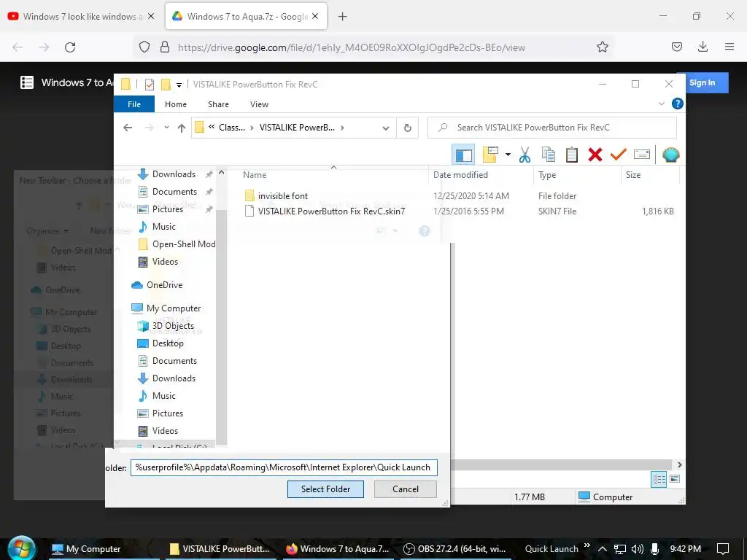Screen dimensions: 747x560
Task: Bookmark this page with the star icon
Action: (602, 47)
